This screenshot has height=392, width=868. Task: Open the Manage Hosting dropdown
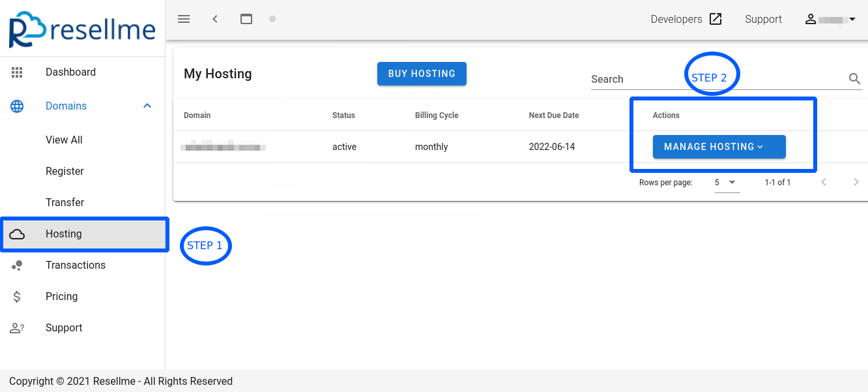pyautogui.click(x=719, y=147)
